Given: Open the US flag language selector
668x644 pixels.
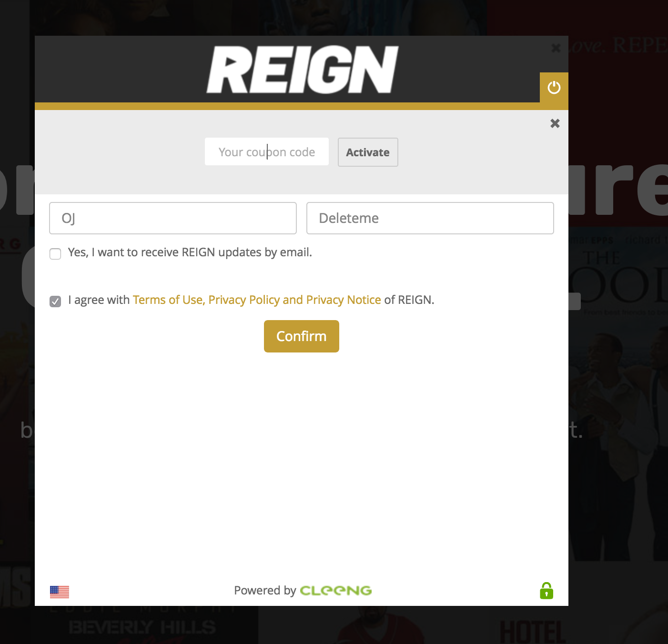Looking at the screenshot, I should coord(60,592).
